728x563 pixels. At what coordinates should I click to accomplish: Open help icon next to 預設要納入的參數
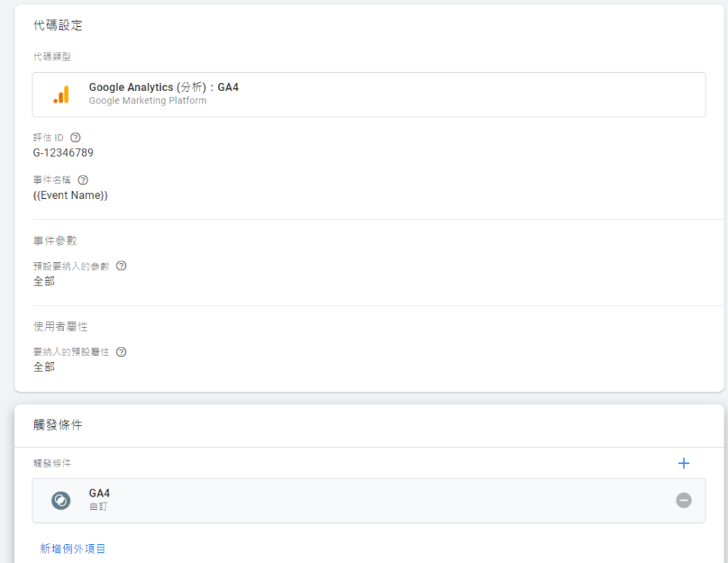[x=121, y=266]
